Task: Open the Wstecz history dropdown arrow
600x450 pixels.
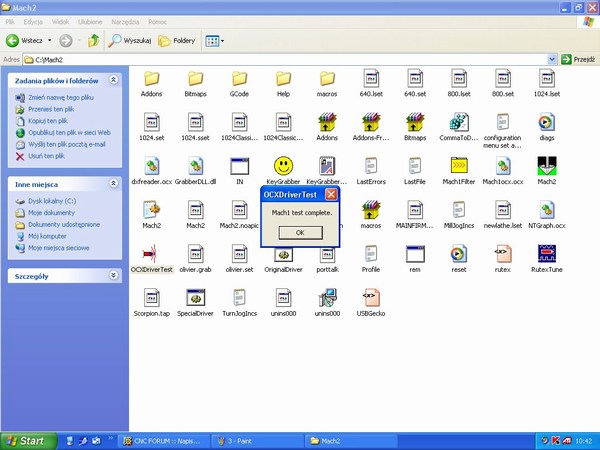Action: (50, 41)
